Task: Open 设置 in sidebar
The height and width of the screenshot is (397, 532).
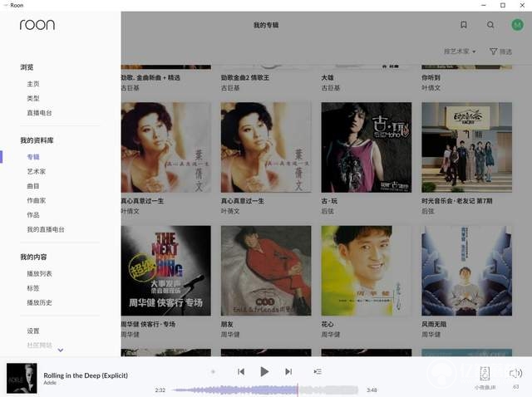Action: coord(33,331)
